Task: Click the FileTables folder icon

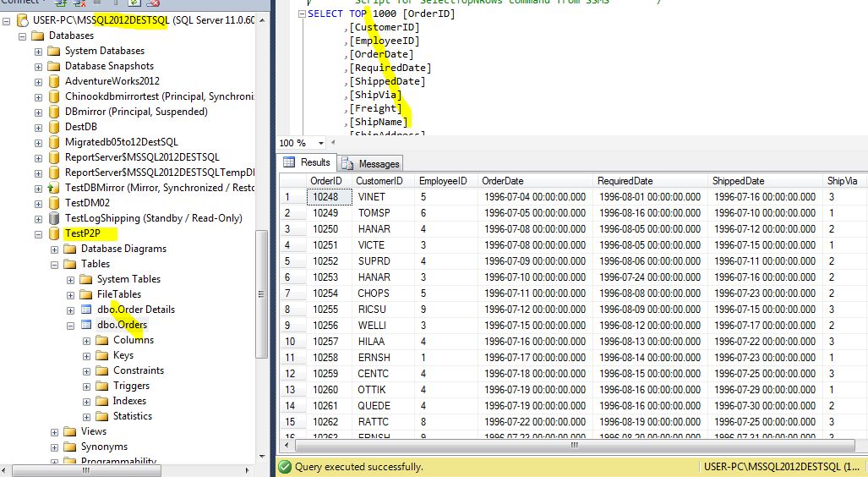Action: tap(86, 294)
